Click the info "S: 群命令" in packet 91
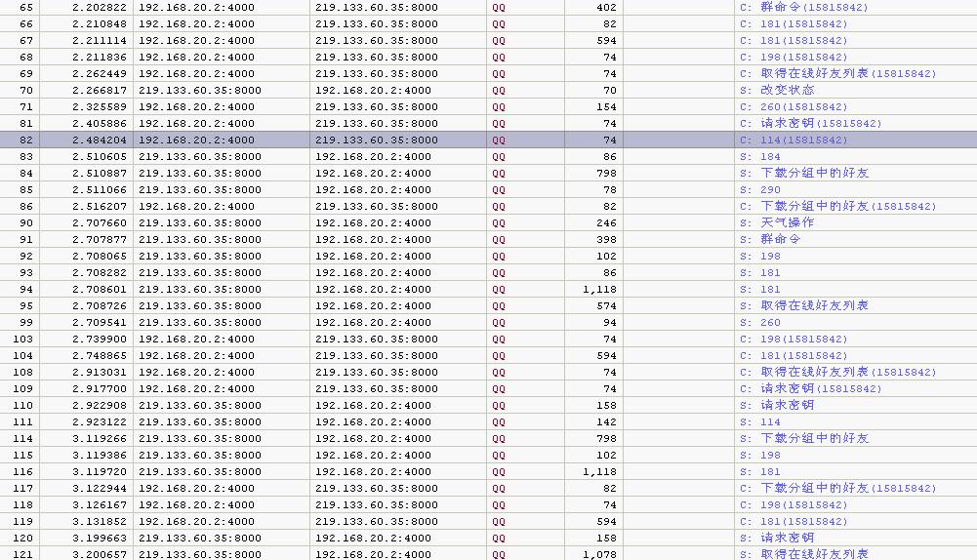 (770, 239)
